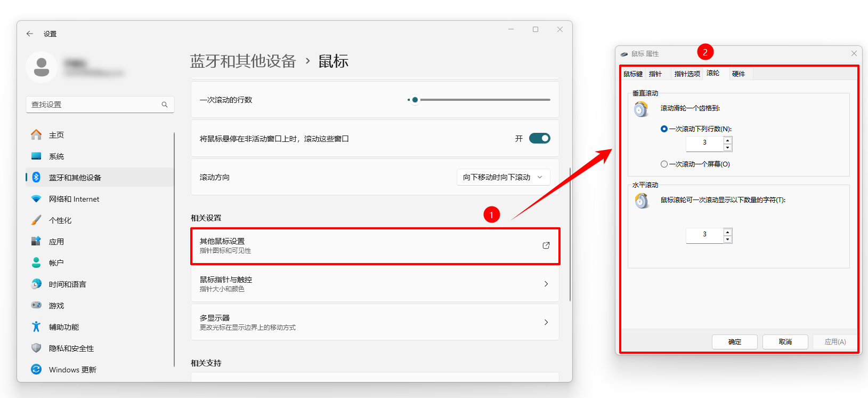The width and height of the screenshot is (868, 398).
Task: Click the external link icon on 其他鼠标设置
Action: 546,245
